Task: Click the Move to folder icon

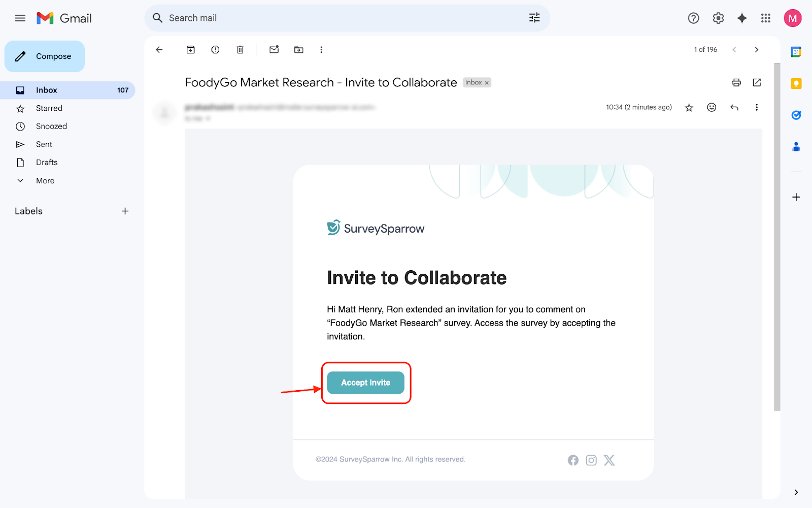Action: (x=299, y=50)
